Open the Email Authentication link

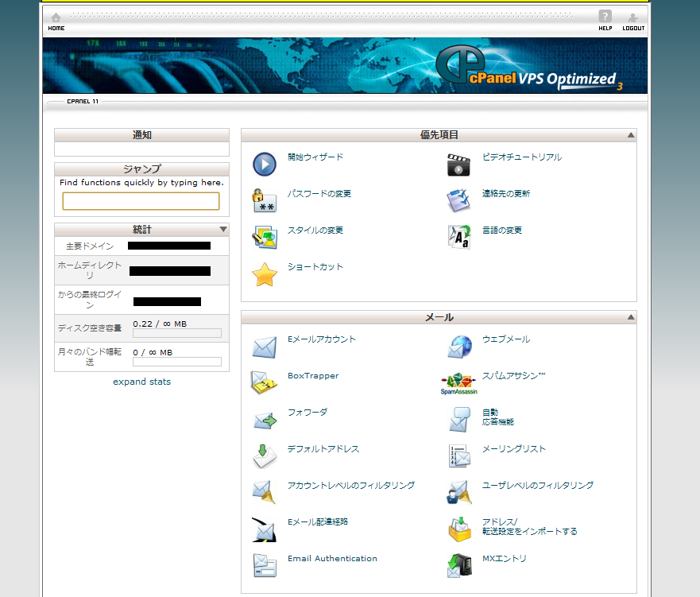(332, 559)
